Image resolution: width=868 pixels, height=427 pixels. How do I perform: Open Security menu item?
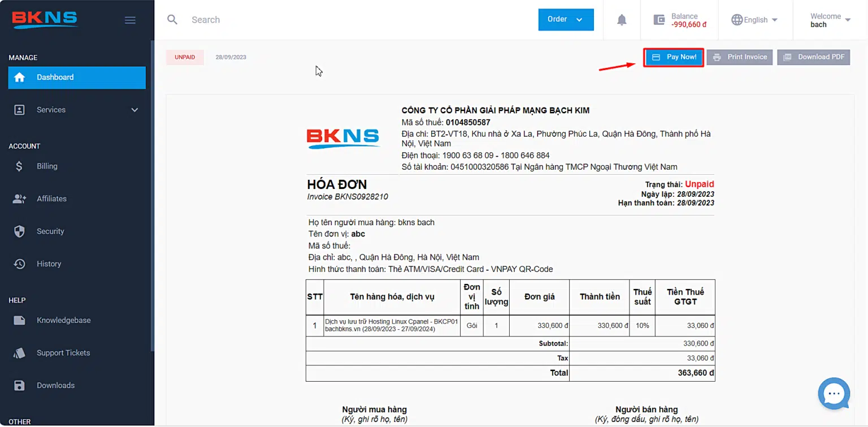coord(77,231)
